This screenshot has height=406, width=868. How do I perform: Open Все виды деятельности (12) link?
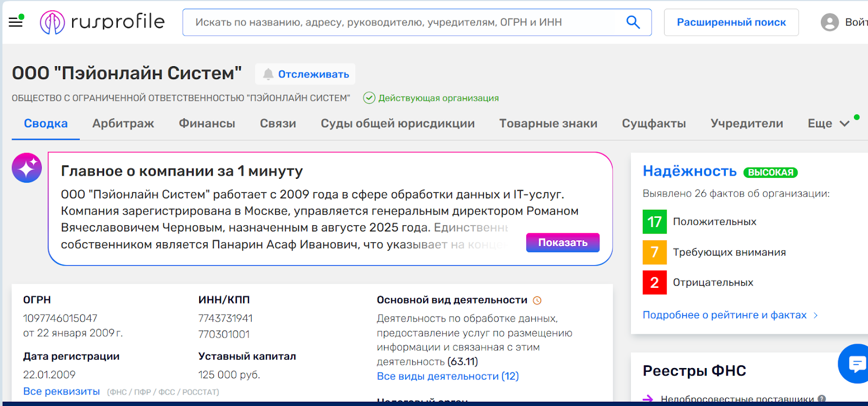point(448,376)
